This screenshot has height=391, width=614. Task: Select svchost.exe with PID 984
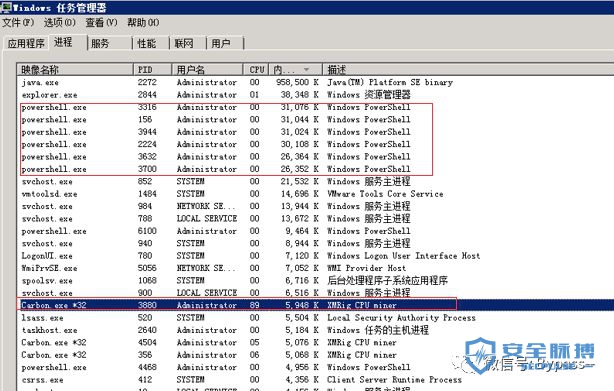(x=315, y=206)
